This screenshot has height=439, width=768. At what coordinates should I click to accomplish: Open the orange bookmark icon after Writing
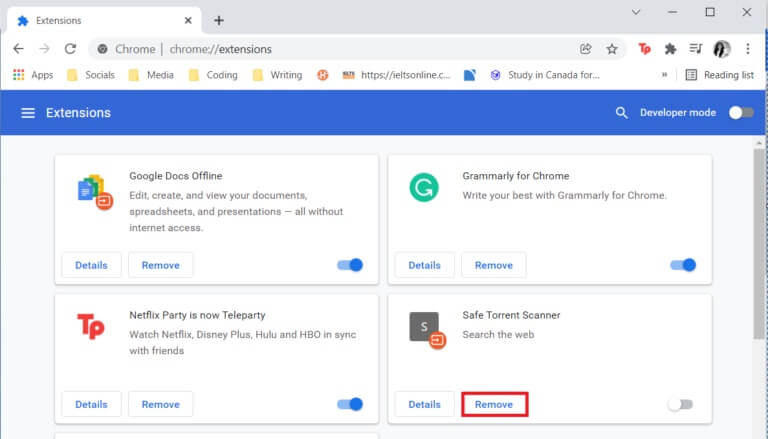[322, 75]
